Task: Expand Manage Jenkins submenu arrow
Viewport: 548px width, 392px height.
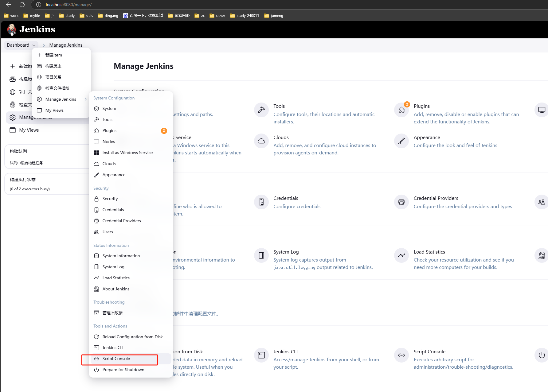Action: click(x=85, y=99)
